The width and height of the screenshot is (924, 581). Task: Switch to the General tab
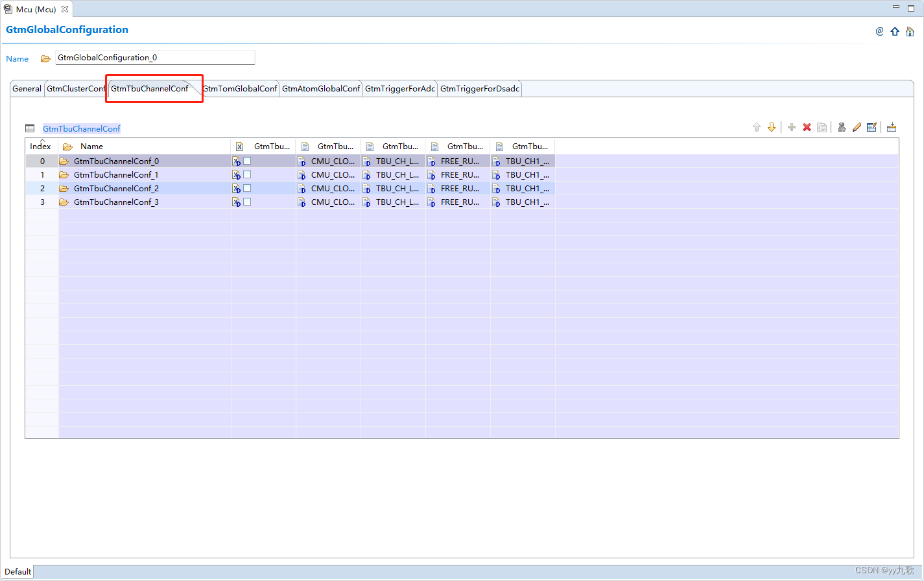click(27, 89)
